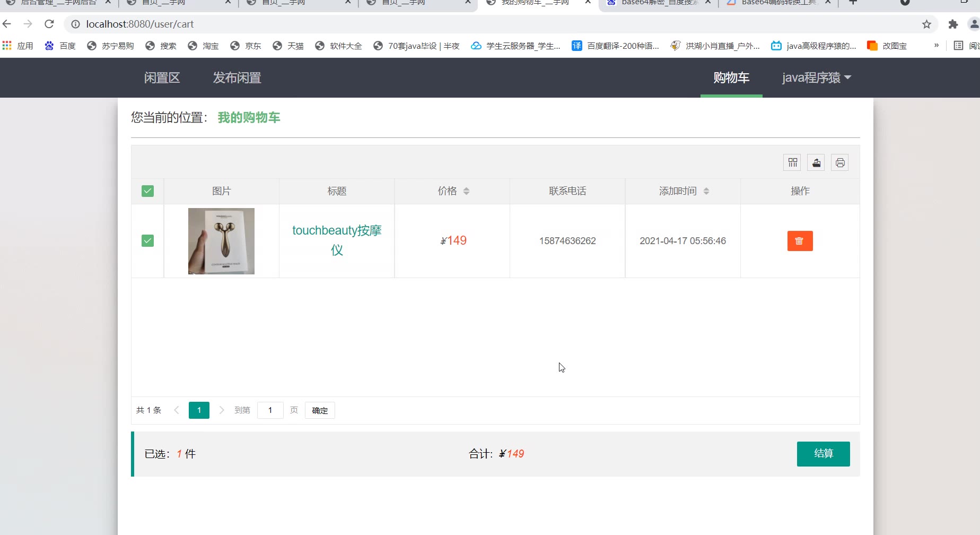
Task: Click the 合计 total ¥149 text
Action: 496,454
